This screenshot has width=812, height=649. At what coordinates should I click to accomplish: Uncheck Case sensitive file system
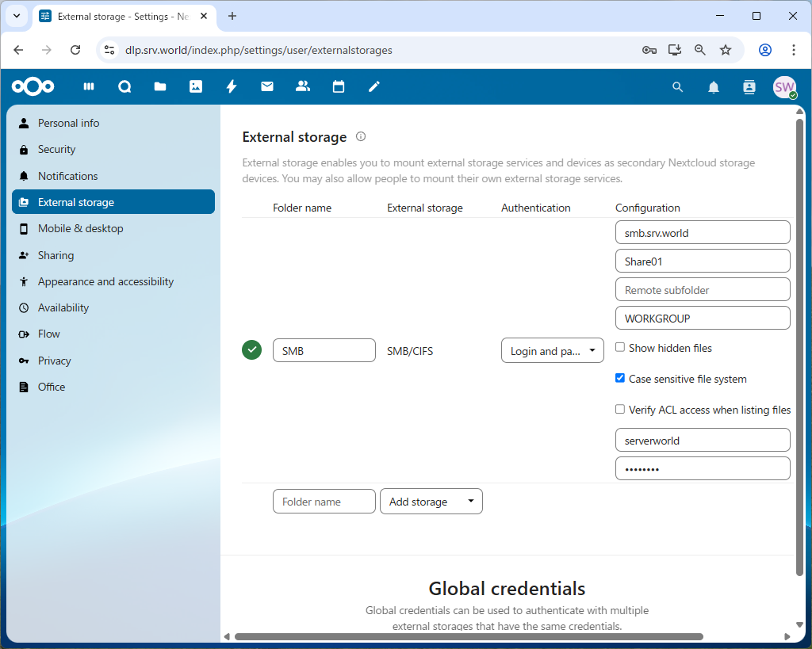pos(620,379)
